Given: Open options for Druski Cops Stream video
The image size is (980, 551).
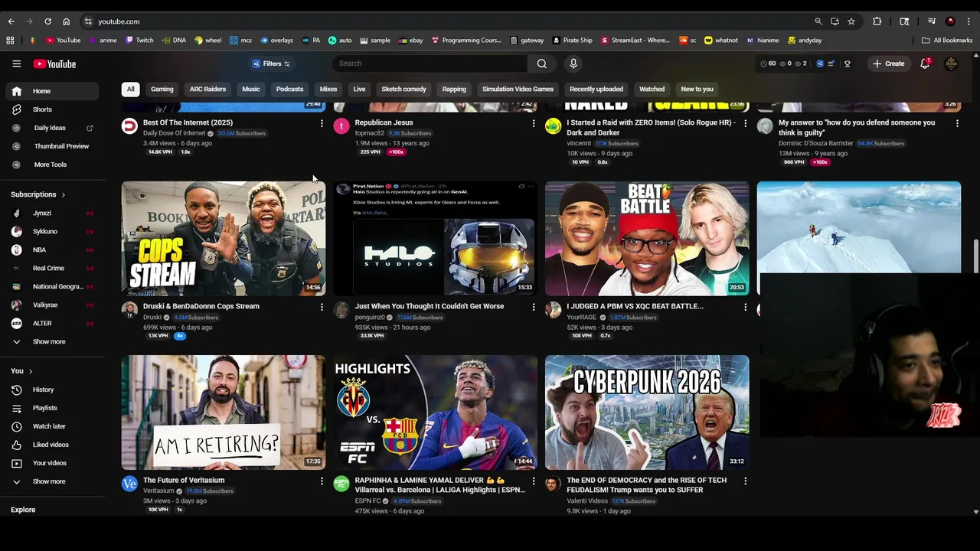Looking at the screenshot, I should (322, 307).
